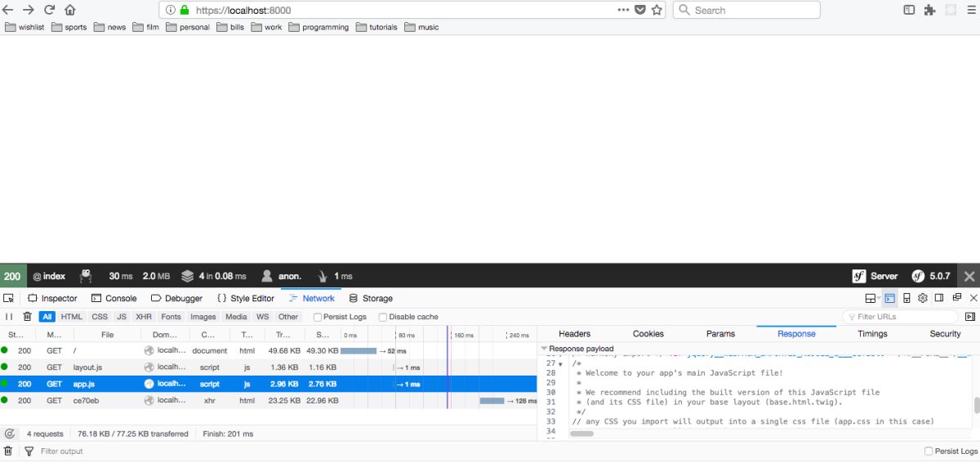Image resolution: width=980 pixels, height=476 pixels.
Task: Select the ce70eb xhr request row
Action: click(268, 400)
